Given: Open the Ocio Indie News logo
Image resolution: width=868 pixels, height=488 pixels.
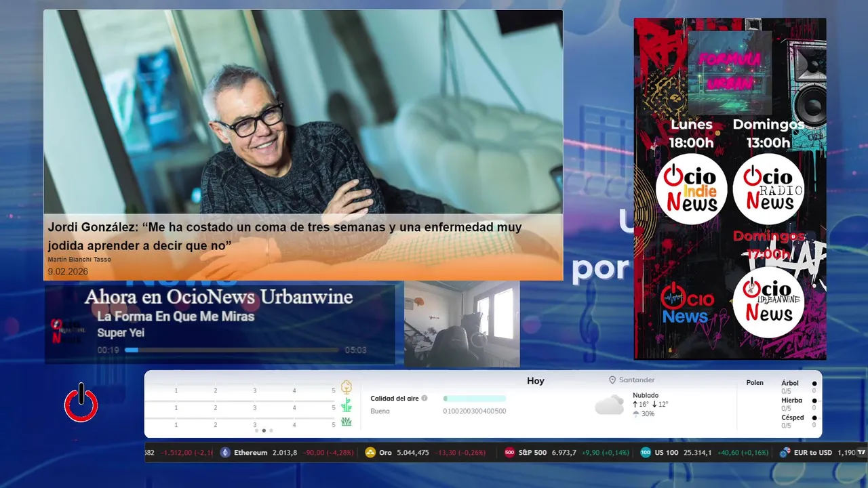Looking at the screenshot, I should click(691, 189).
